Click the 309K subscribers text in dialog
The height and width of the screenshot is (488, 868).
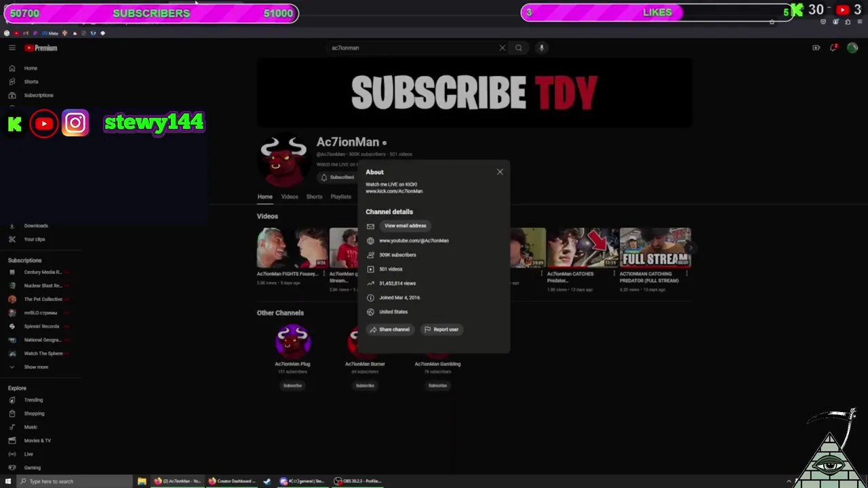tap(397, 255)
